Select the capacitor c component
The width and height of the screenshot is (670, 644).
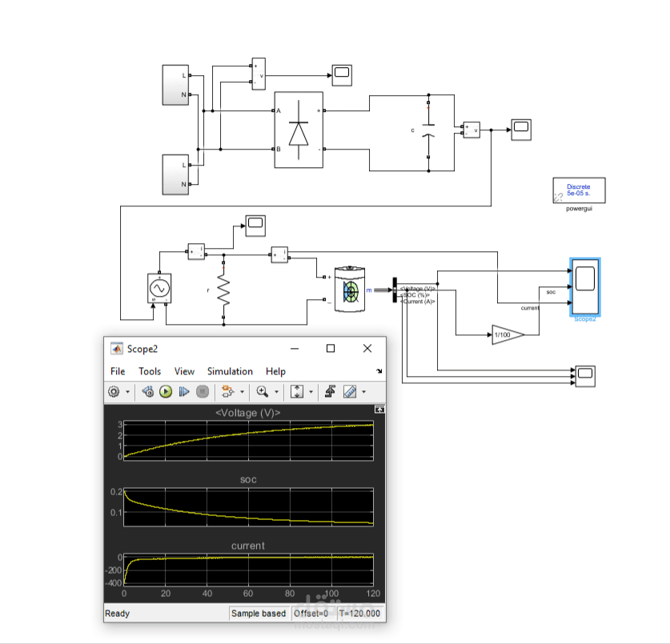tap(428, 130)
